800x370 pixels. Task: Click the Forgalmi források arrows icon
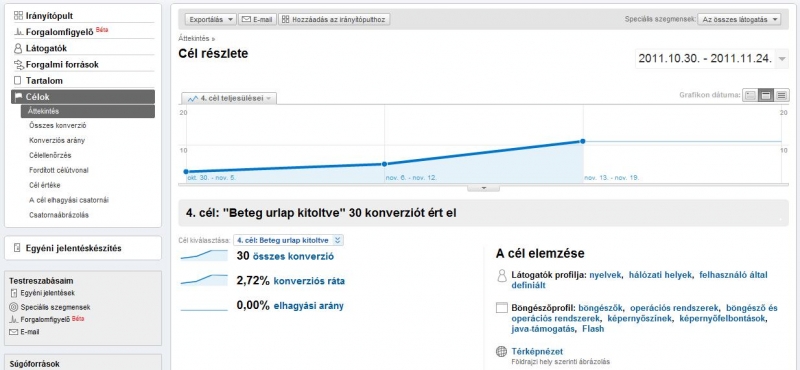coord(19,65)
